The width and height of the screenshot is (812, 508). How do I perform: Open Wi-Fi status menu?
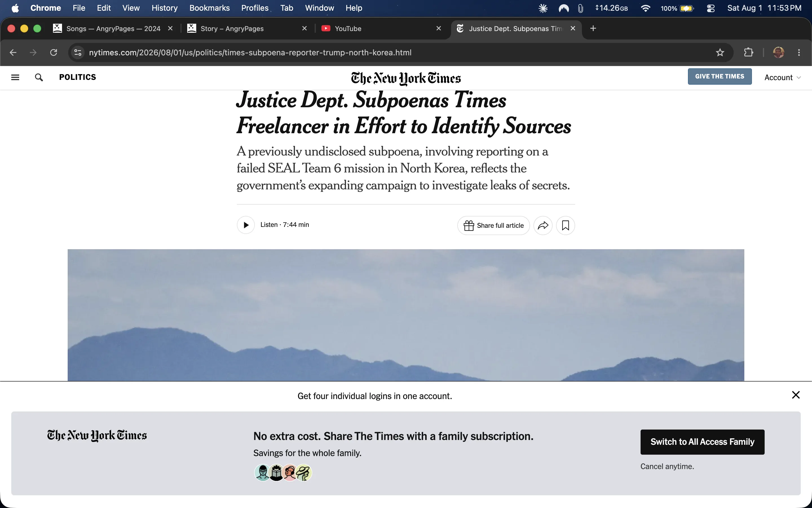point(645,8)
